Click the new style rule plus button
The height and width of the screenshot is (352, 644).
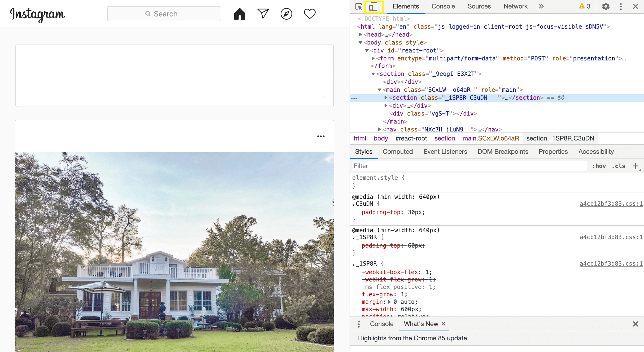pos(636,166)
